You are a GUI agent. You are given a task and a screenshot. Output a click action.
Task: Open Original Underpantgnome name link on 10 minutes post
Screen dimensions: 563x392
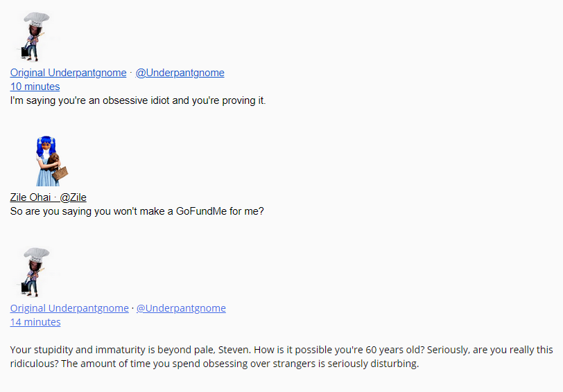(68, 73)
